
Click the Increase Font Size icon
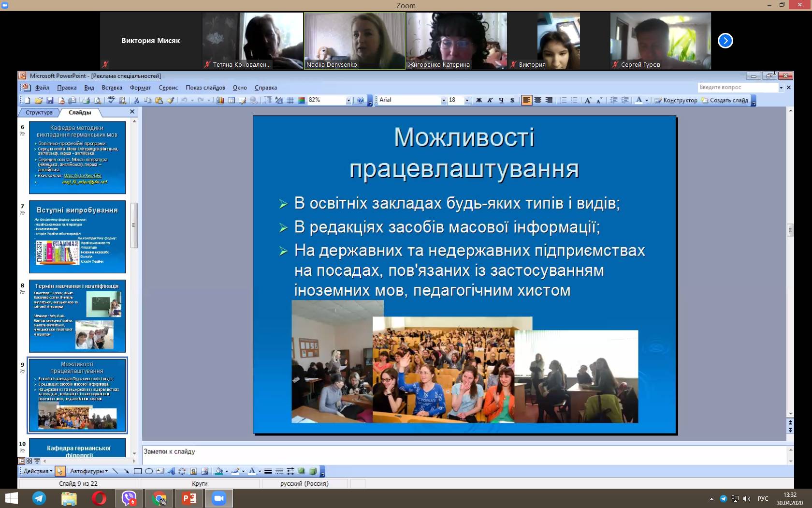(588, 101)
